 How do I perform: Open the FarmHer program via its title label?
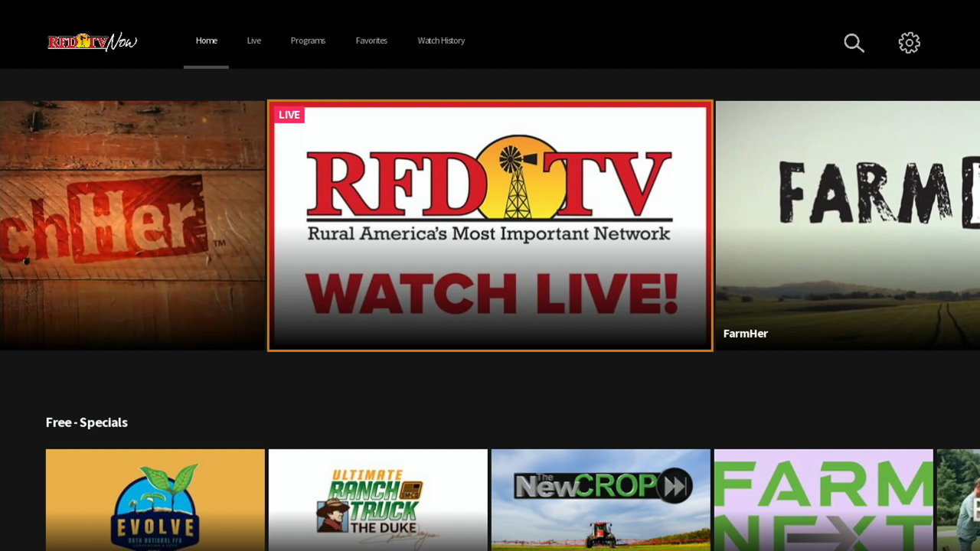[745, 334]
